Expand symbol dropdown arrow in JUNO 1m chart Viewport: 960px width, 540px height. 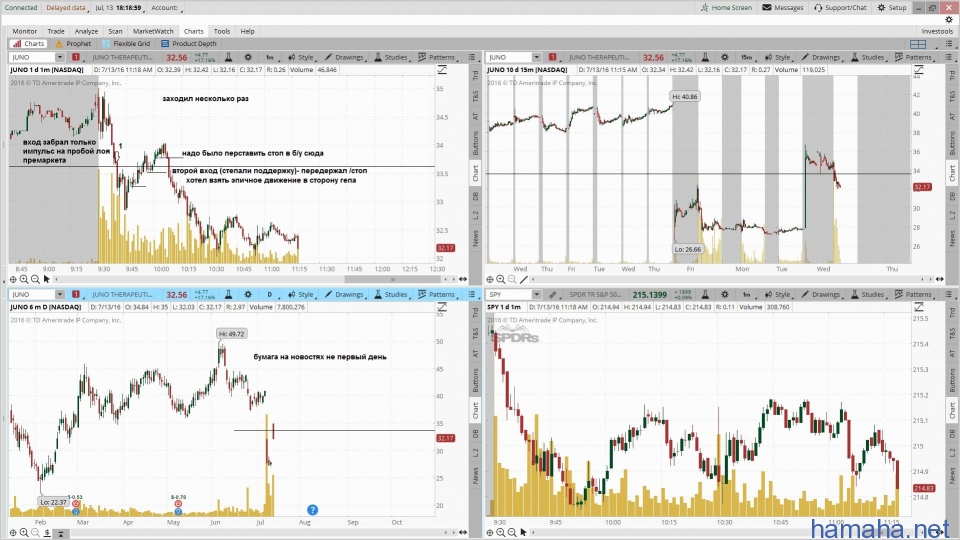coord(59,57)
